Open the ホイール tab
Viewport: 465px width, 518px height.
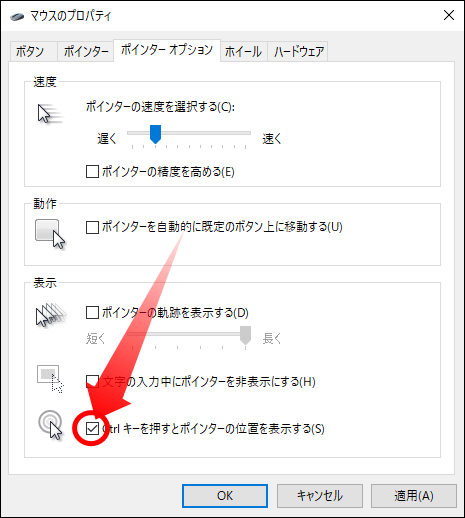point(244,52)
